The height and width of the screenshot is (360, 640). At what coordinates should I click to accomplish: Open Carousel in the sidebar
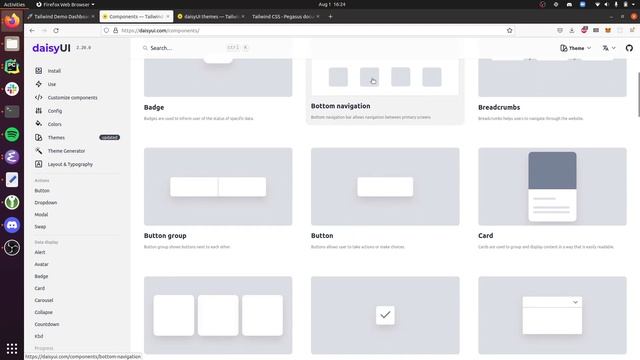(44, 300)
